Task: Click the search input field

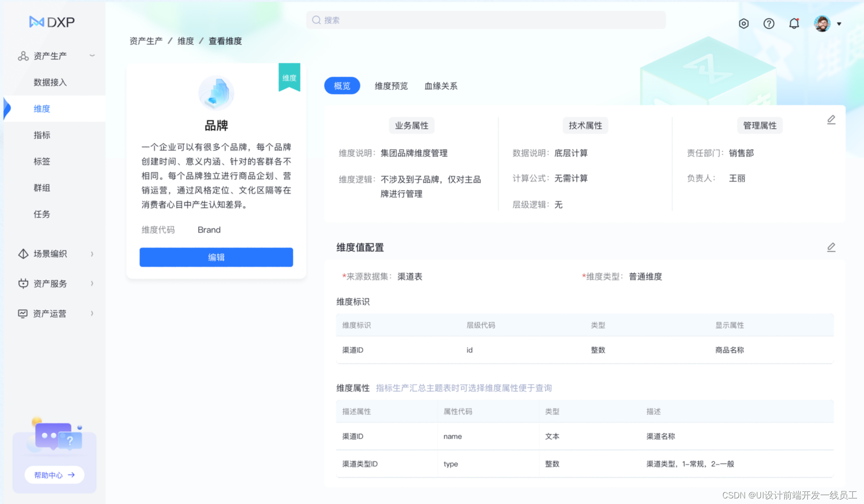Action: [485, 20]
